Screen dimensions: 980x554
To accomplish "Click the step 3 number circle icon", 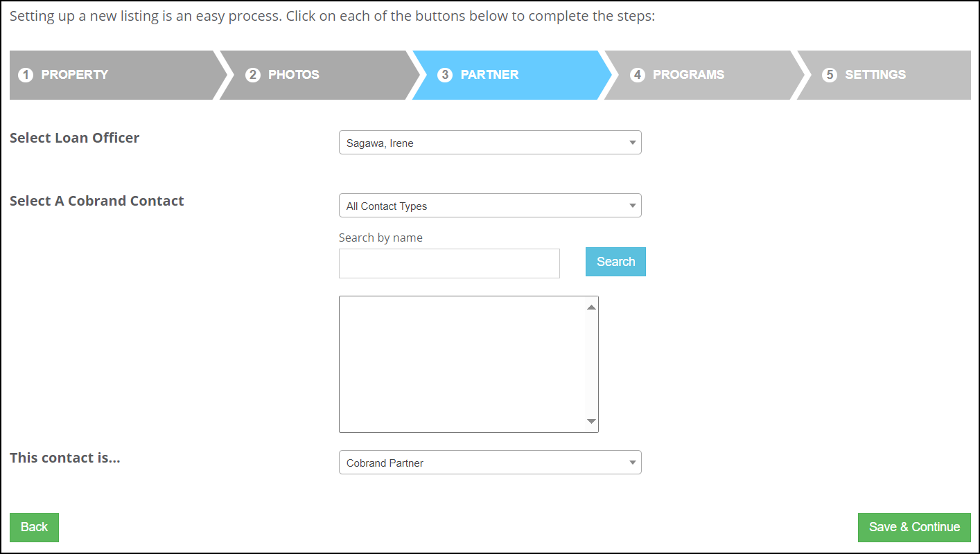I will (445, 75).
